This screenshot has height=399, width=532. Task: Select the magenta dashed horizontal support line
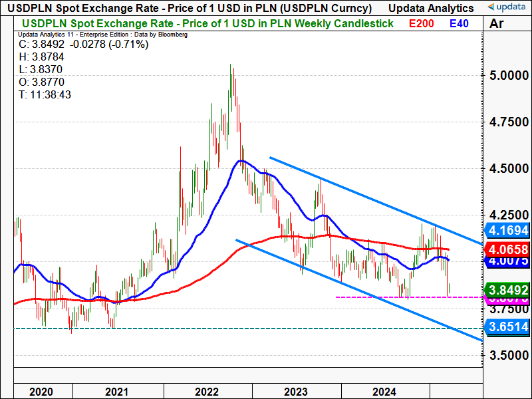(399, 297)
